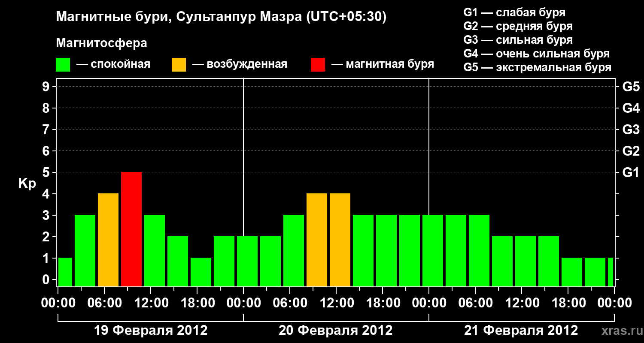Click the 'G4' label on the right axis
The height and width of the screenshot is (343, 644).
(x=631, y=108)
